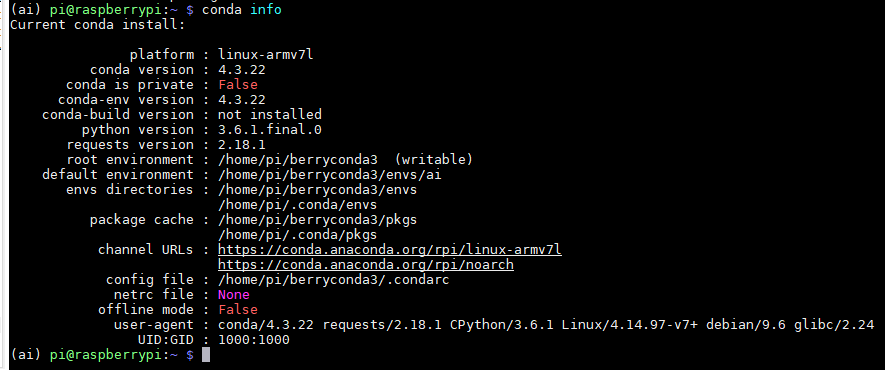The image size is (885, 375).
Task: Click the default environment path ending in envs/ai
Action: click(330, 175)
